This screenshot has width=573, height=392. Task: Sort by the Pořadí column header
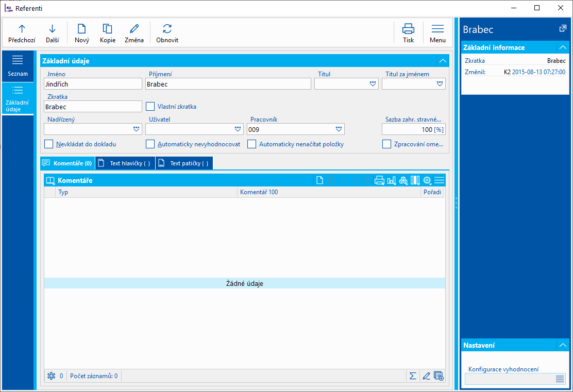(432, 192)
